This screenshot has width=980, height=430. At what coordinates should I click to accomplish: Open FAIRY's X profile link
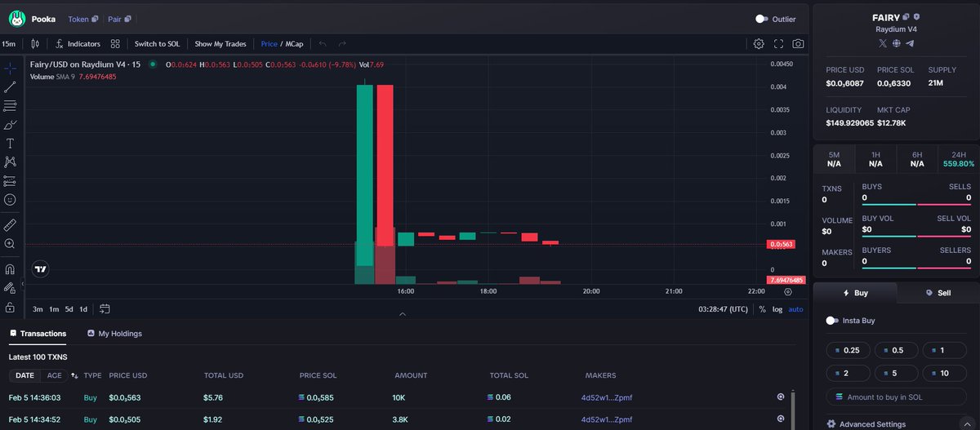[882, 43]
